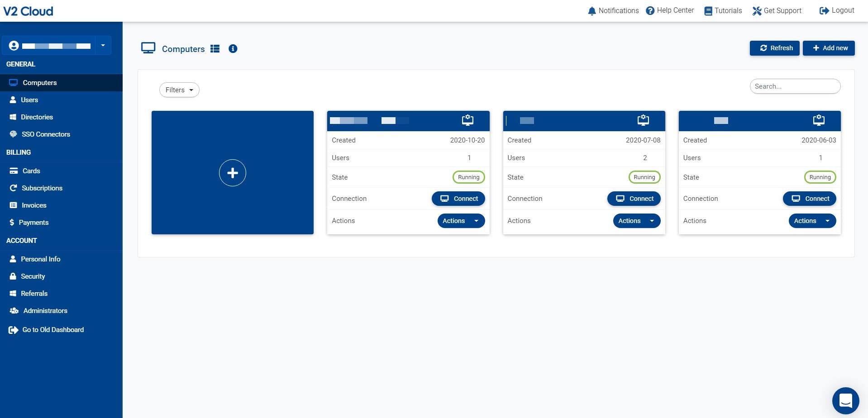Screen dimensions: 868x418
Task: Toggle the Running state badge on the first card
Action: coord(468,177)
